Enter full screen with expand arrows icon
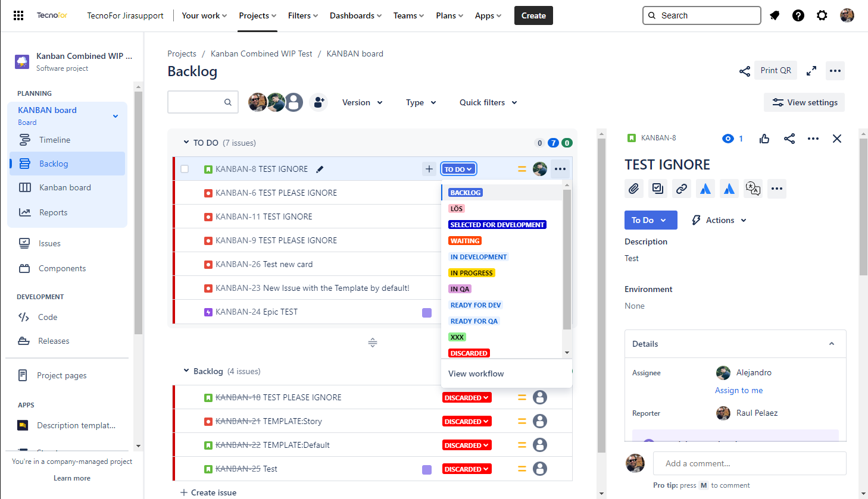 tap(811, 71)
